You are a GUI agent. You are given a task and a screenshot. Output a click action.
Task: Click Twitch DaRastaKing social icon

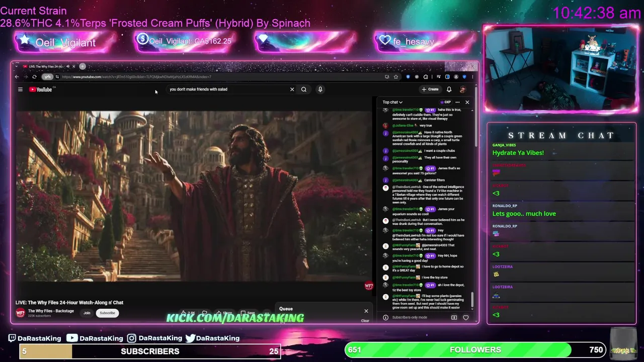(x=13, y=338)
